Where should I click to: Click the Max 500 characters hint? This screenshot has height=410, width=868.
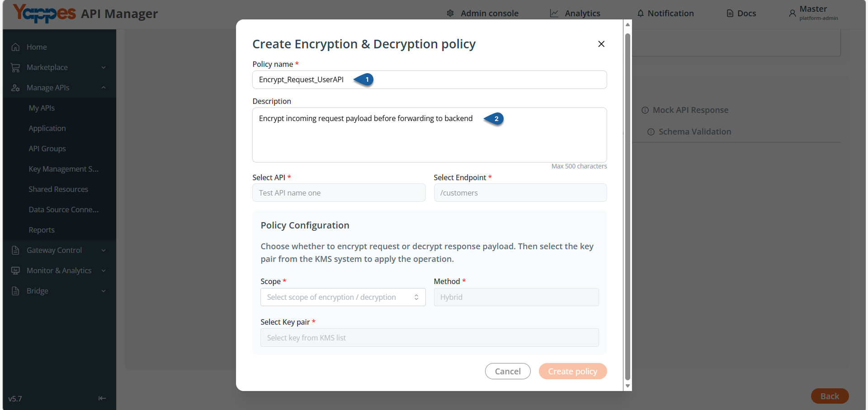(579, 166)
